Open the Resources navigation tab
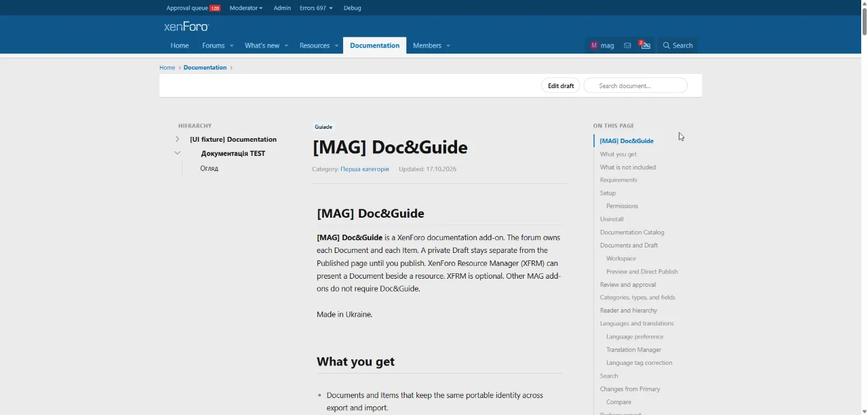The width and height of the screenshot is (868, 415). pyautogui.click(x=315, y=45)
